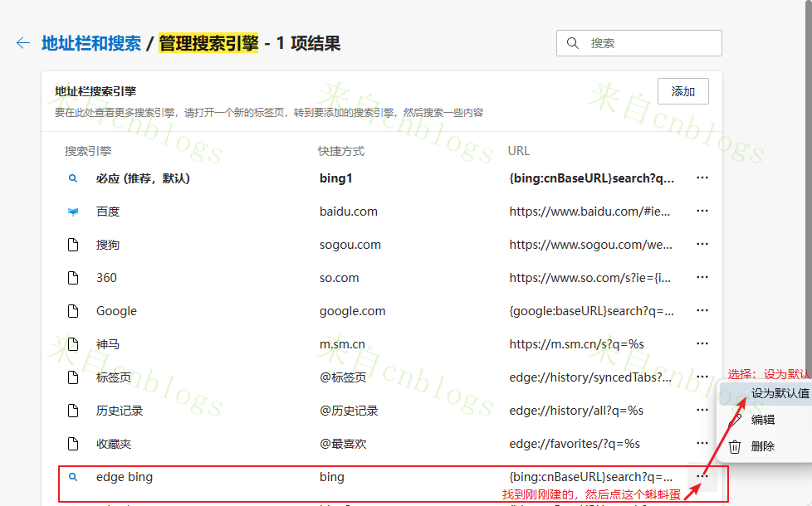Click the sogou.com shortcut cell
The image size is (812, 506).
350,245
